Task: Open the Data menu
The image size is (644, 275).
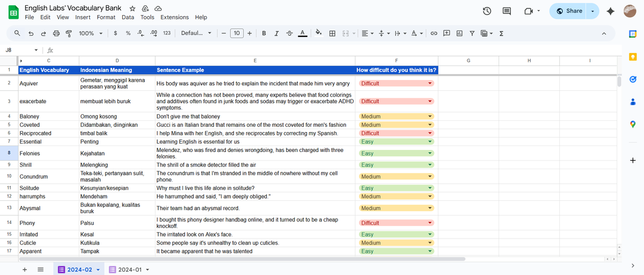Action: [128, 17]
